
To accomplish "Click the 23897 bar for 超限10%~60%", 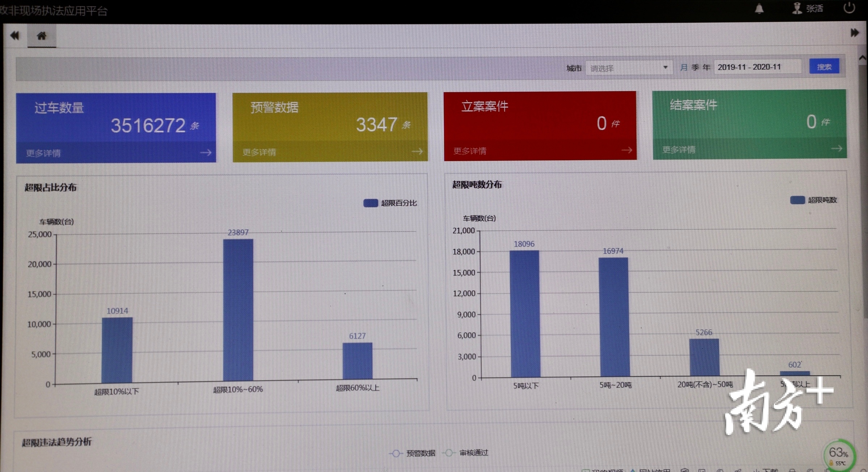I will pyautogui.click(x=238, y=309).
